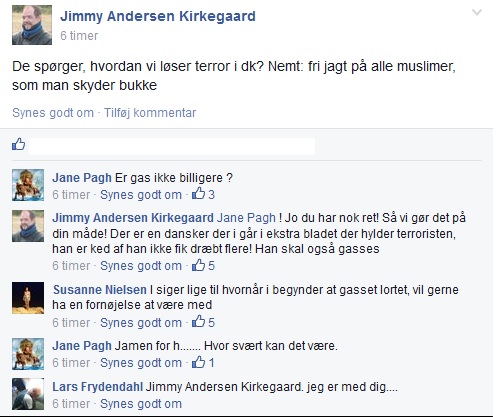Click 'Synes godt om' on Jane's gas comment
The height and width of the screenshot is (417, 497).
141,195
